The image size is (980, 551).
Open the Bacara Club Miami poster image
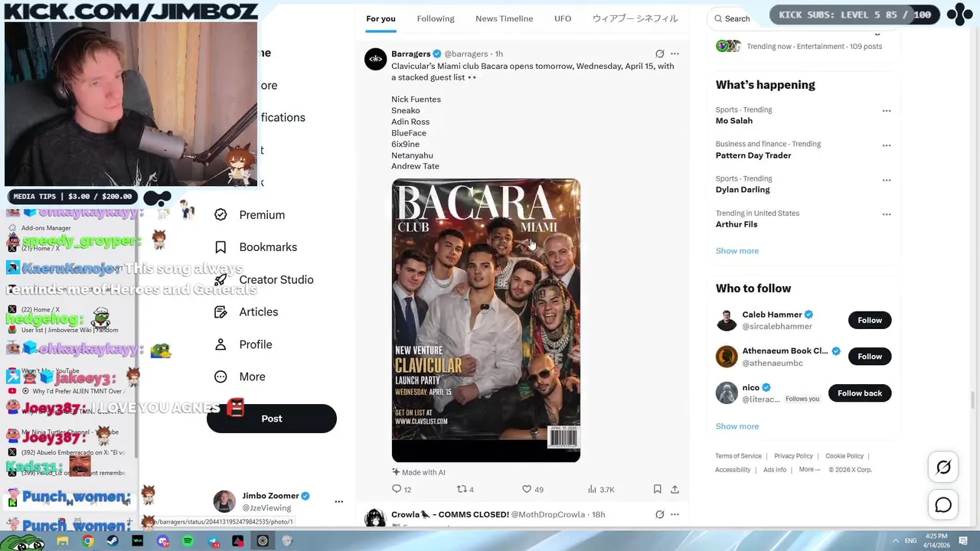pyautogui.click(x=486, y=321)
